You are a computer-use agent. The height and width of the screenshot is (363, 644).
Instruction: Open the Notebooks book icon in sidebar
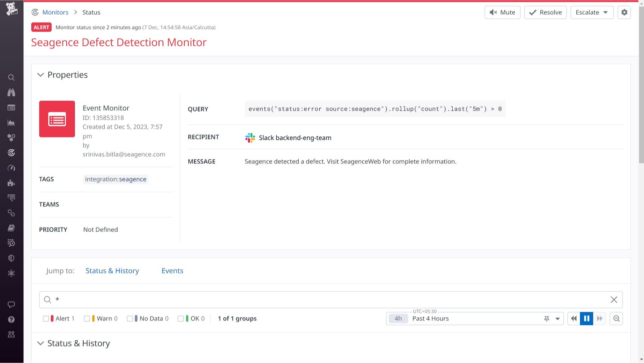(x=11, y=227)
